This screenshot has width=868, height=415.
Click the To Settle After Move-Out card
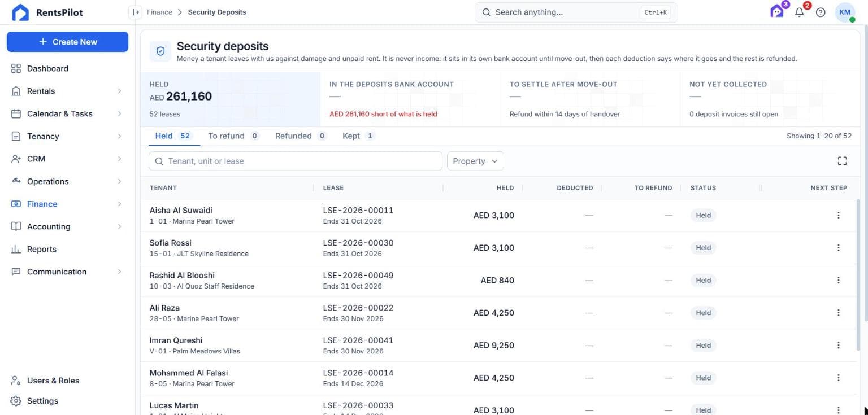590,99
